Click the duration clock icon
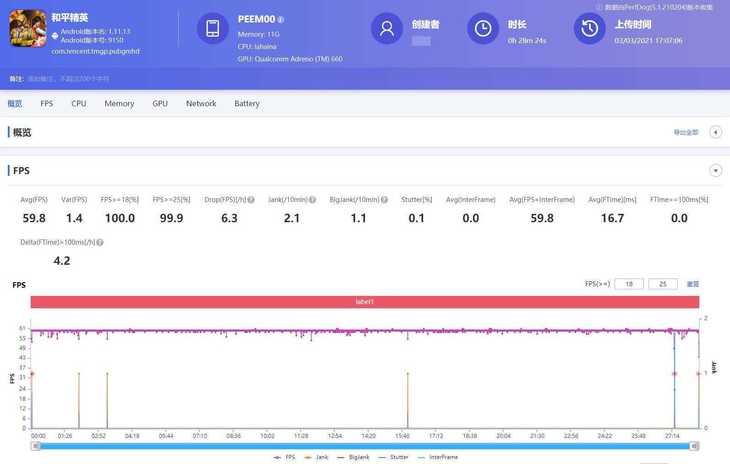 click(x=483, y=29)
